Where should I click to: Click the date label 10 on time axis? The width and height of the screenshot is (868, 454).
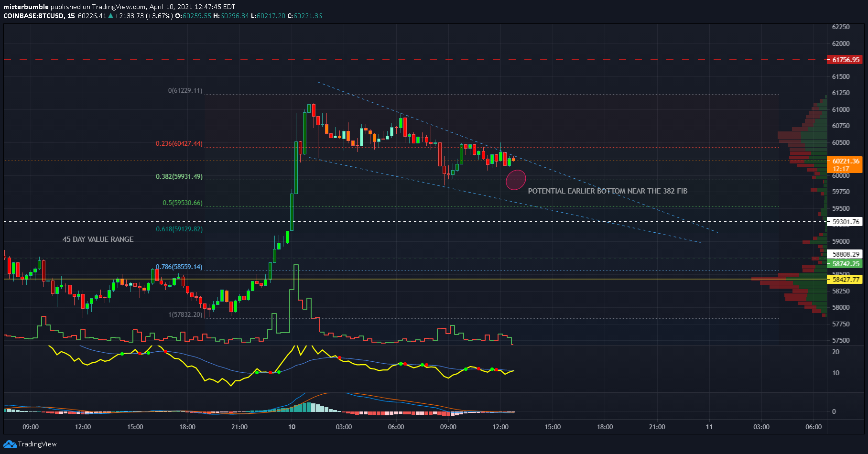pos(292,427)
